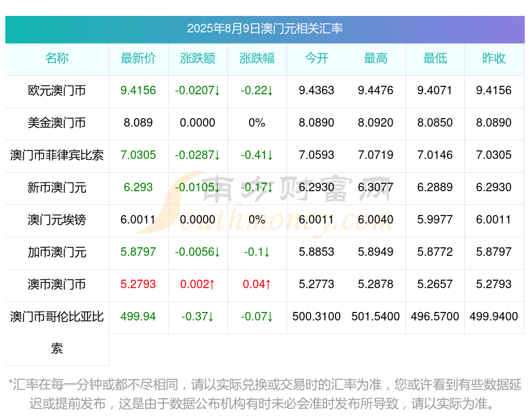Click the percent change -0.1↓
This screenshot has width=530, height=420.
coord(257,252)
